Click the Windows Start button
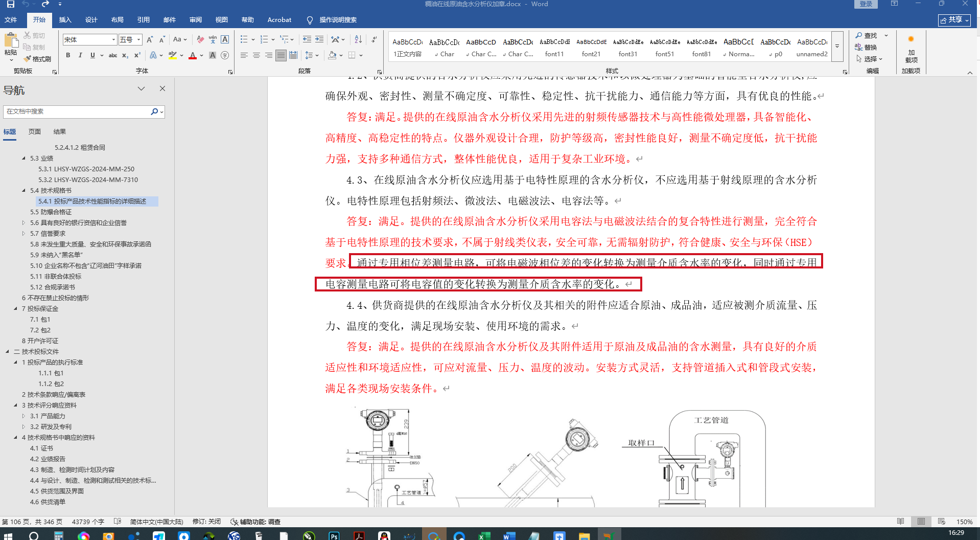Viewport: 980px width, 540px height. coord(8,535)
